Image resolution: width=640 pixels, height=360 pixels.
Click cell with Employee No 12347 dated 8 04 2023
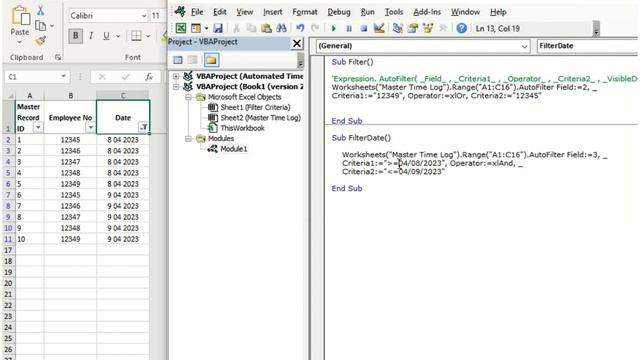click(70, 162)
